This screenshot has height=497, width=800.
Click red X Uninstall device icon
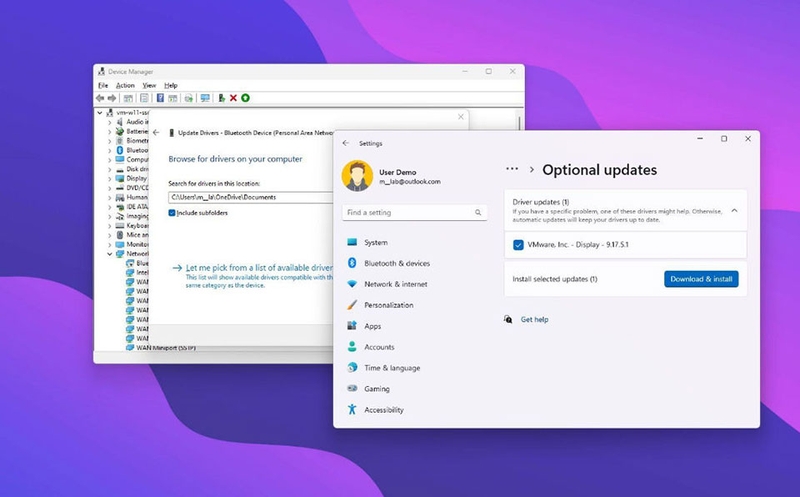[x=233, y=98]
